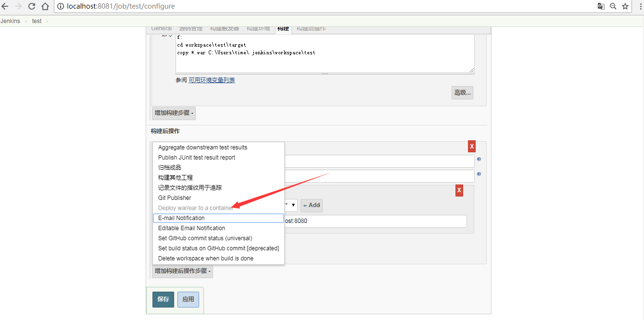
Task: Open the 增加构建后操作步骤 dropdown
Action: tap(182, 271)
